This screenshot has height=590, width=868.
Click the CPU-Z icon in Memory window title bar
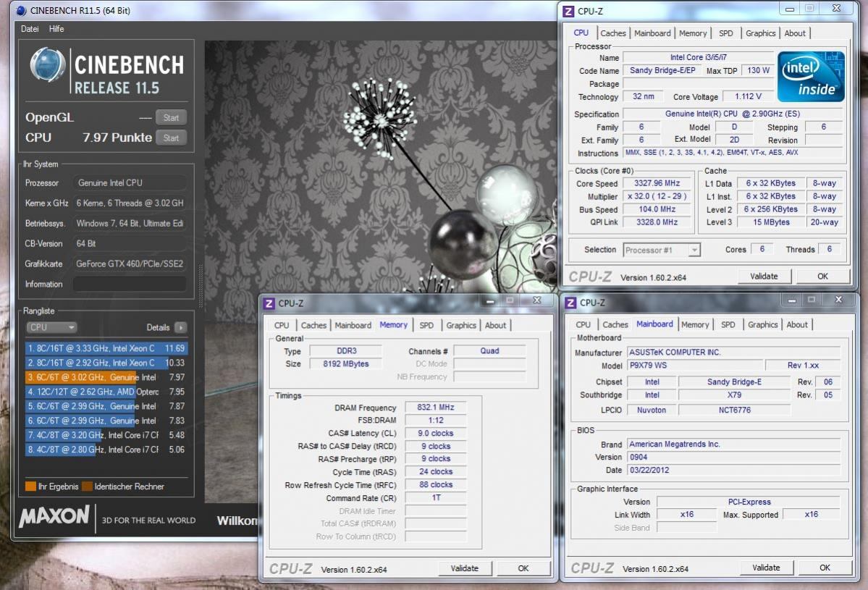coord(269,303)
